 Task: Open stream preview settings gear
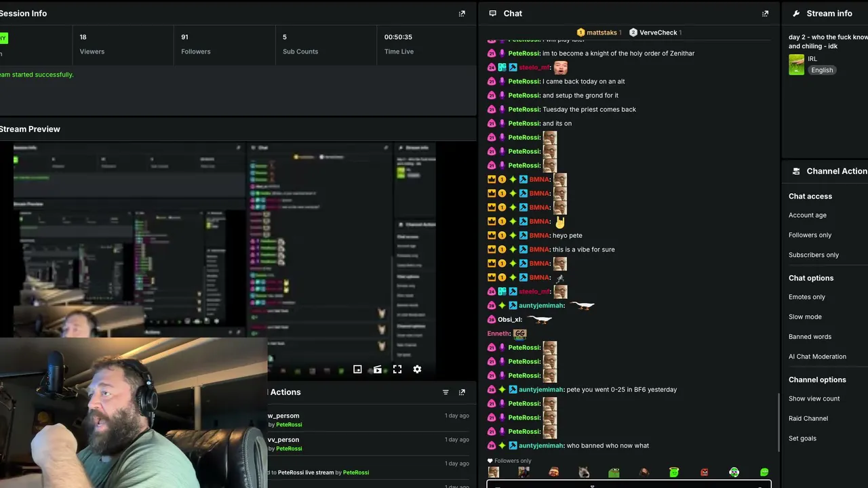(x=417, y=369)
